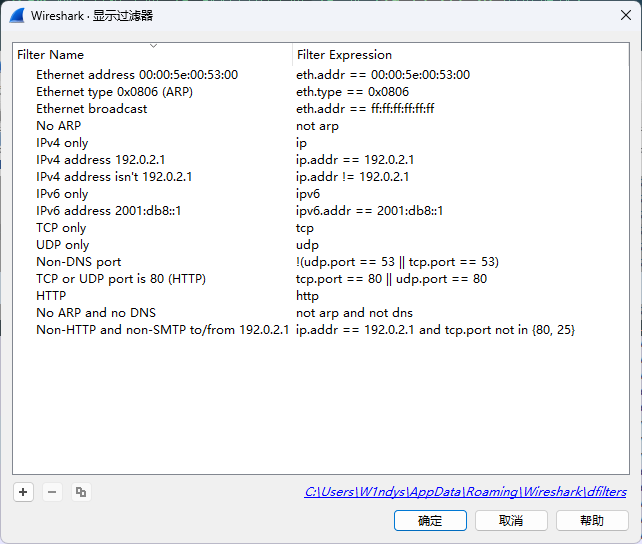This screenshot has width=642, height=544.
Task: Select the UDP only filter row
Action: (62, 245)
